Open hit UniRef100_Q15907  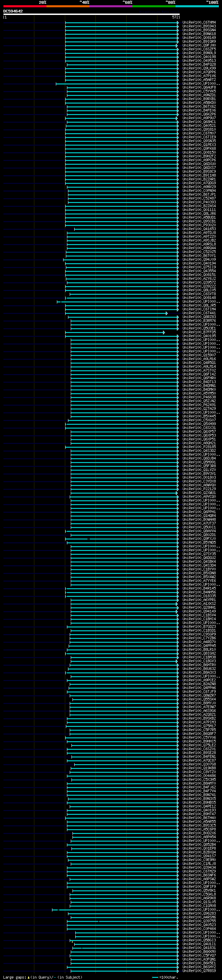pyautogui.click(x=199, y=355)
